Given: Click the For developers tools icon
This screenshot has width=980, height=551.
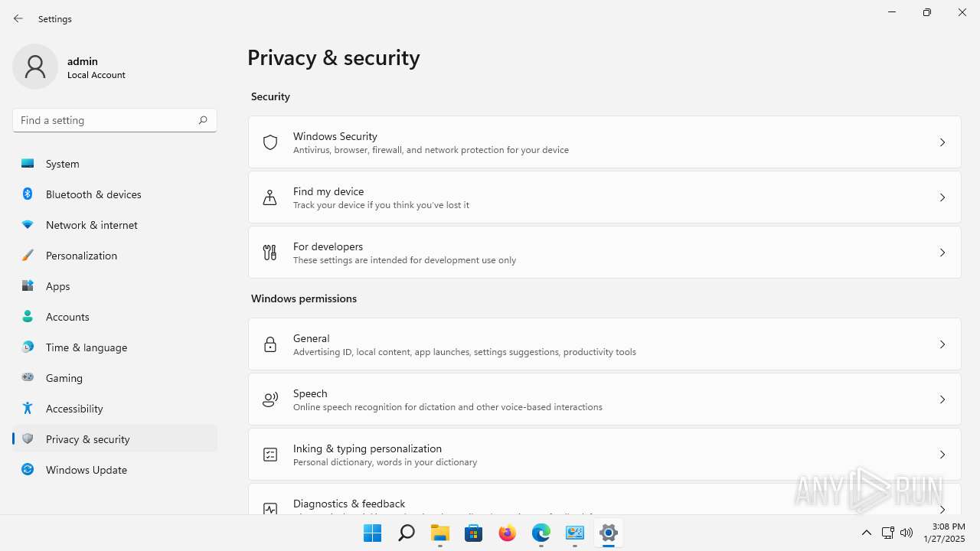Looking at the screenshot, I should [270, 253].
